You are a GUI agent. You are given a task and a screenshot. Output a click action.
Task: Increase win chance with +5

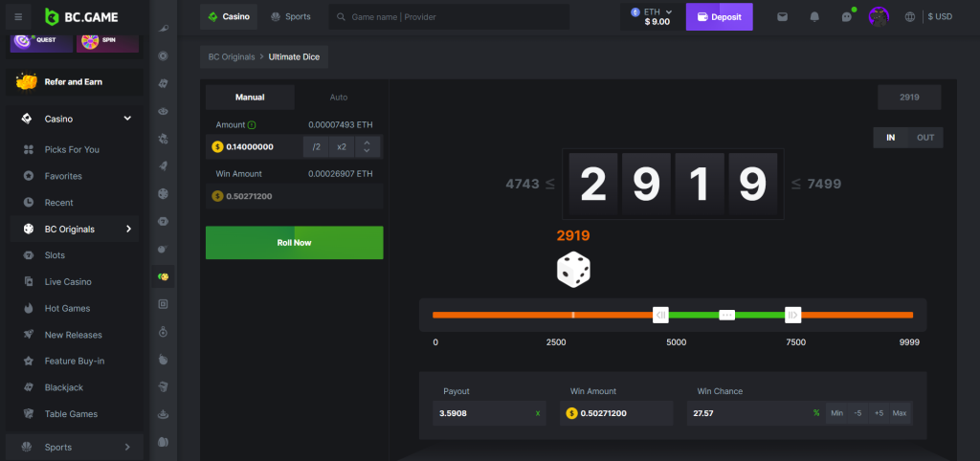coord(879,413)
